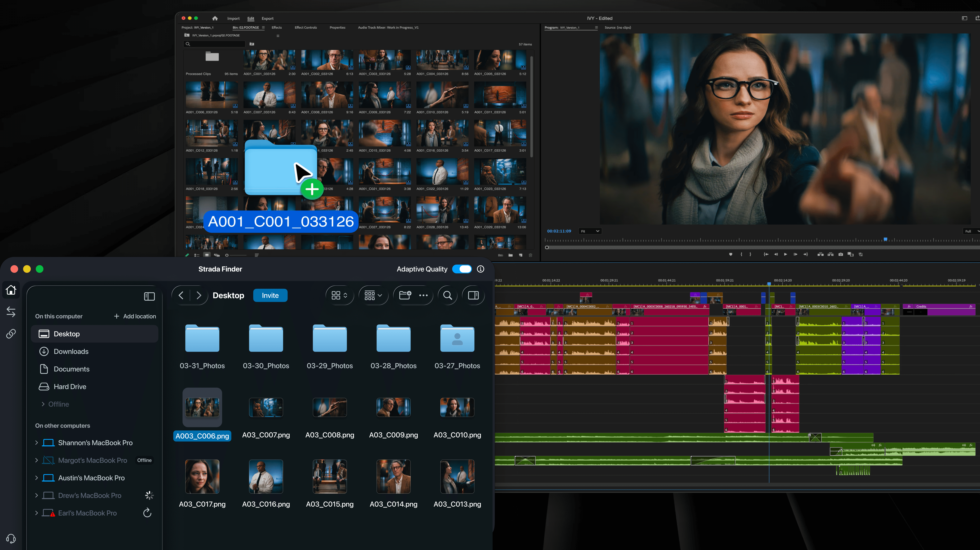
Task: Open the Bin: 02.FOOTAGE panel menu
Action: [x=263, y=27]
